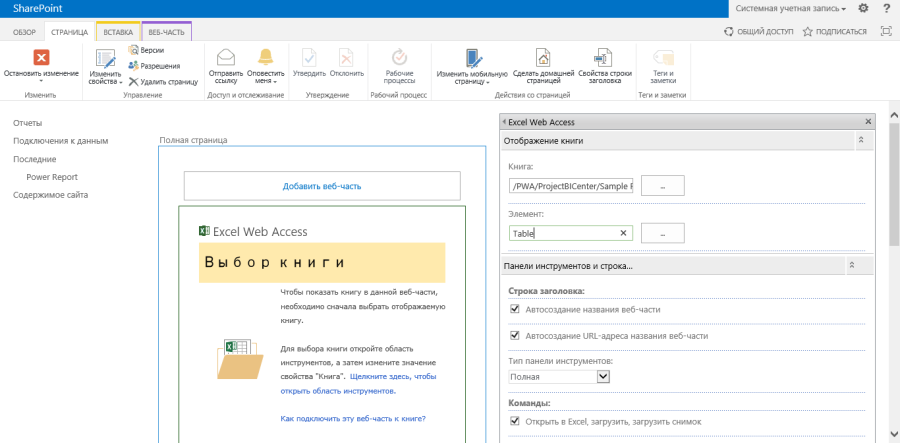The image size is (900, 443).
Task: Click into the Книга workbook path field
Action: [571, 186]
